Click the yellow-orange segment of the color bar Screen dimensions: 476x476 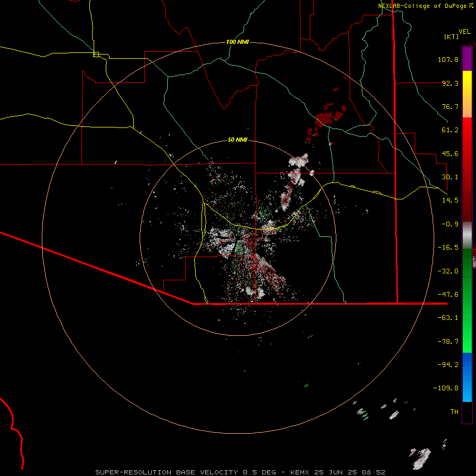(x=467, y=94)
